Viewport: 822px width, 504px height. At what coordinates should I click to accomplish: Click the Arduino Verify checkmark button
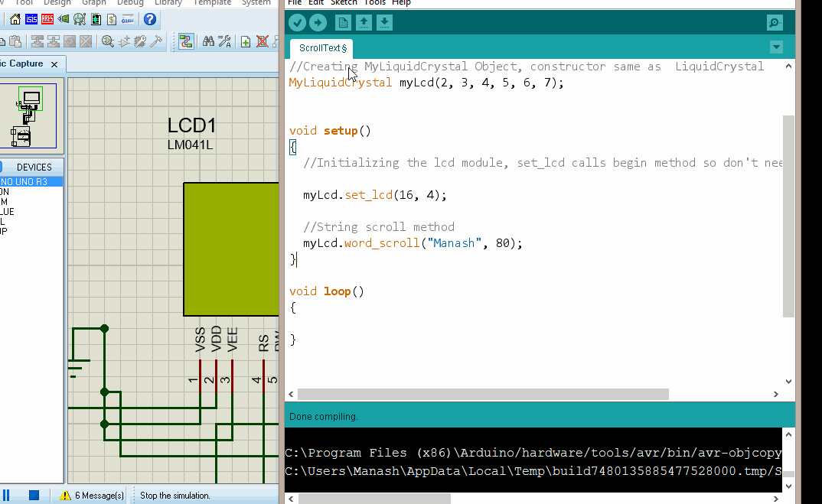pyautogui.click(x=297, y=23)
